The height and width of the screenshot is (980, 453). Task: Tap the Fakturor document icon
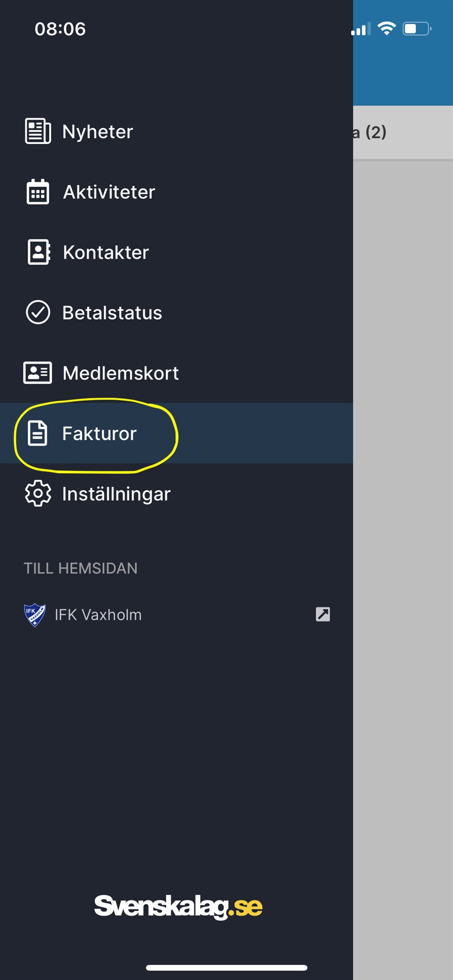[38, 433]
